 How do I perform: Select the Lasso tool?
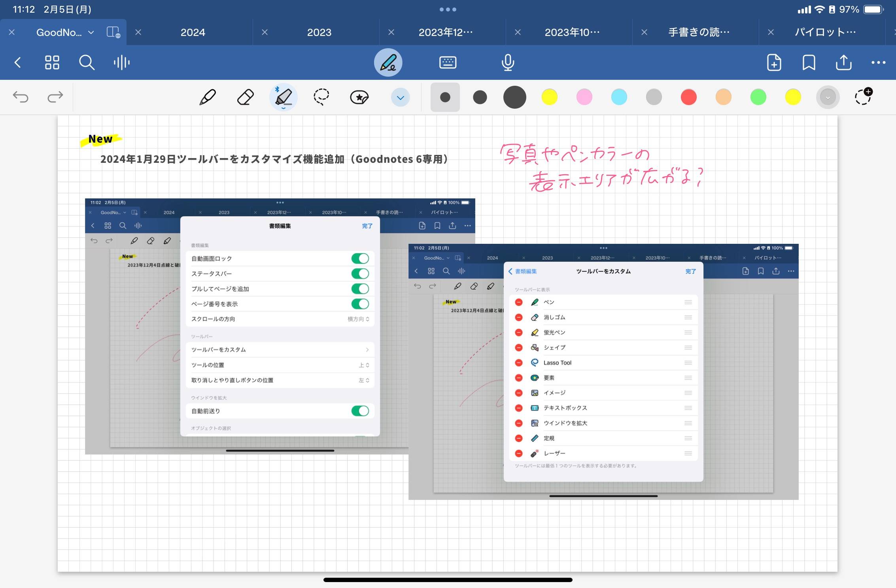321,97
